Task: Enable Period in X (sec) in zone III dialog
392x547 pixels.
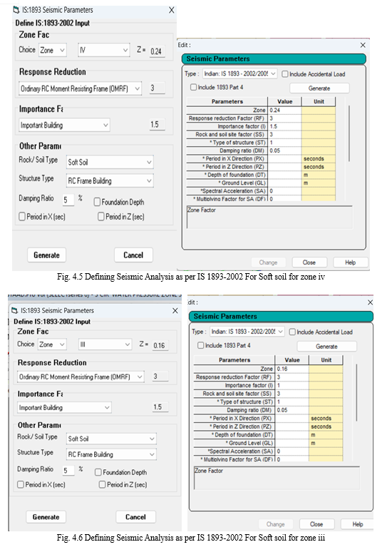Action: click(x=21, y=484)
